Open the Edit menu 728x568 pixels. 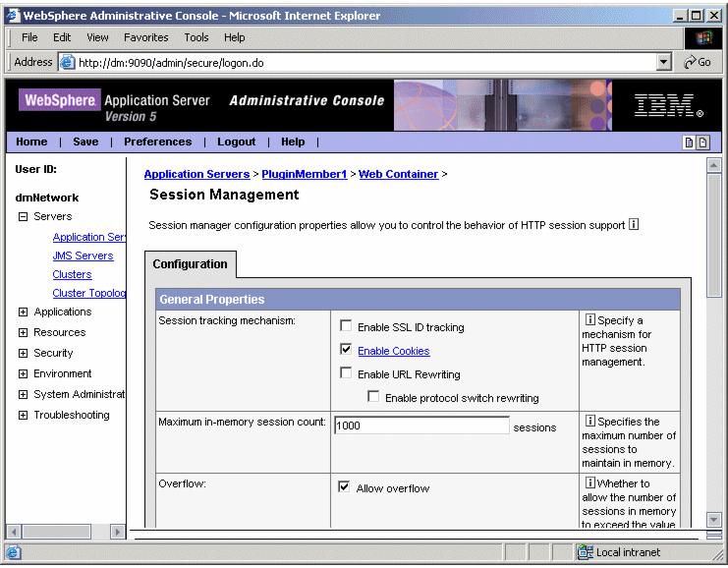(62, 37)
